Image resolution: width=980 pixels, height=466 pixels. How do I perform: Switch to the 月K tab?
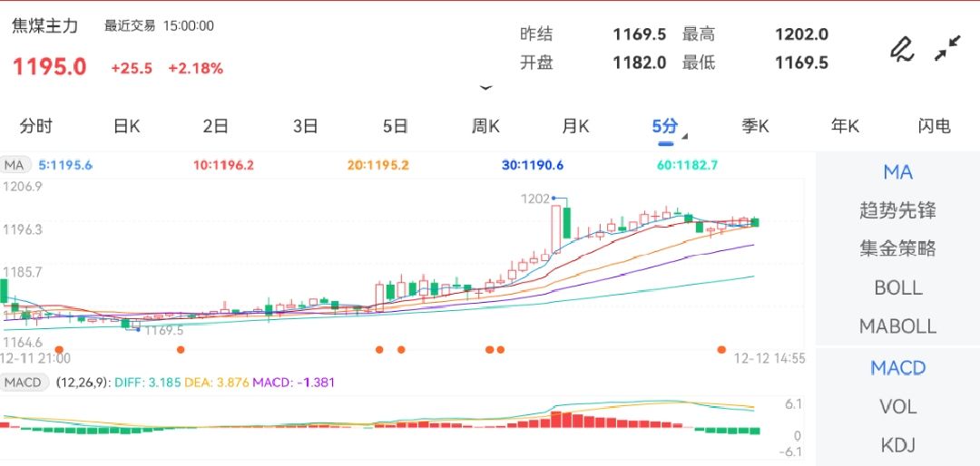tap(575, 126)
